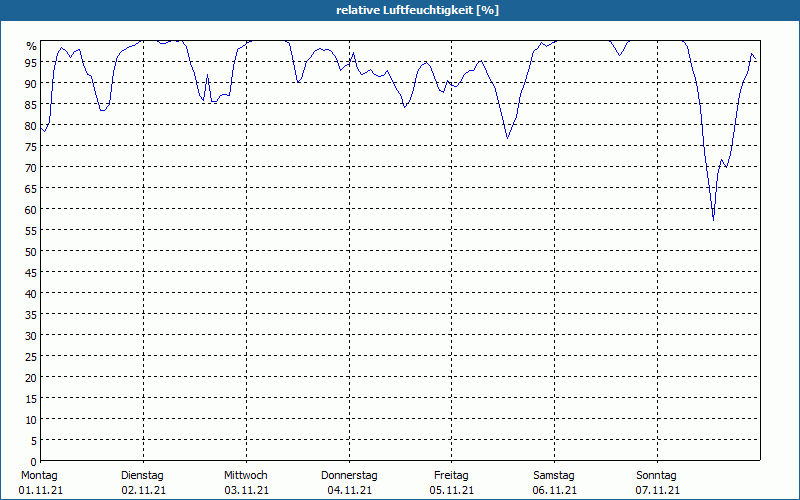This screenshot has width=800, height=500.
Task: Click the Thursday dip near 84%
Action: click(405, 107)
